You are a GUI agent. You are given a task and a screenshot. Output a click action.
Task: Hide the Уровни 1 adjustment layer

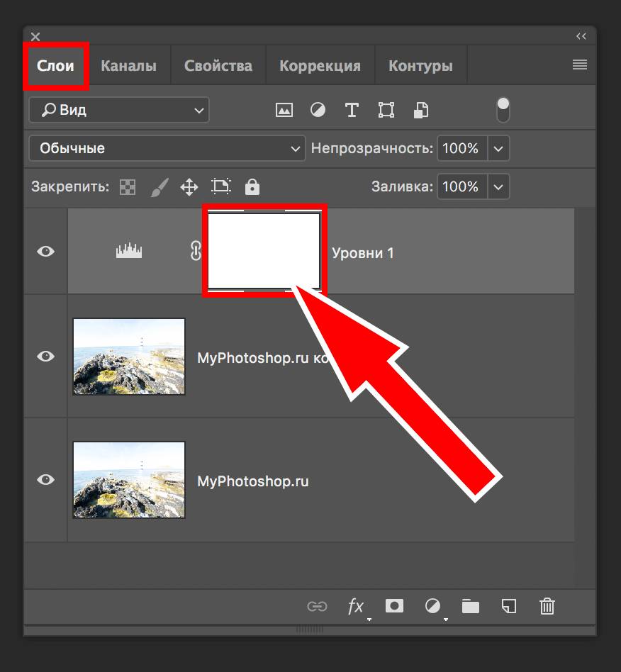coord(46,252)
